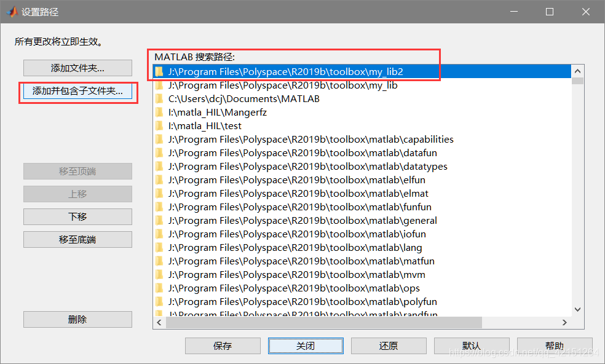This screenshot has height=364, width=605.
Task: Select the matlab\elmat path entry
Action: click(x=362, y=194)
